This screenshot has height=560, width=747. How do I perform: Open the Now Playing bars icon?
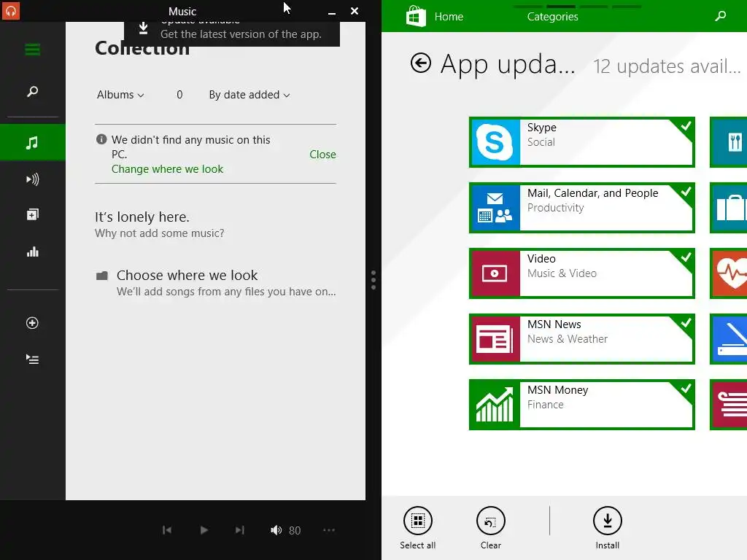click(x=32, y=252)
